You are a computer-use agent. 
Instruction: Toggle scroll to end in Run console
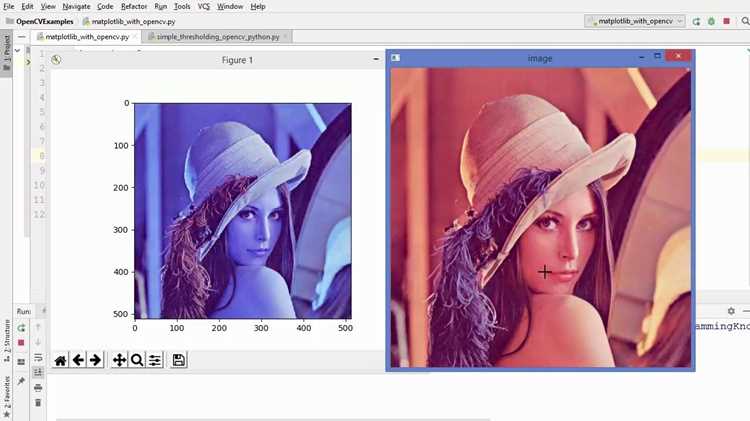(38, 372)
